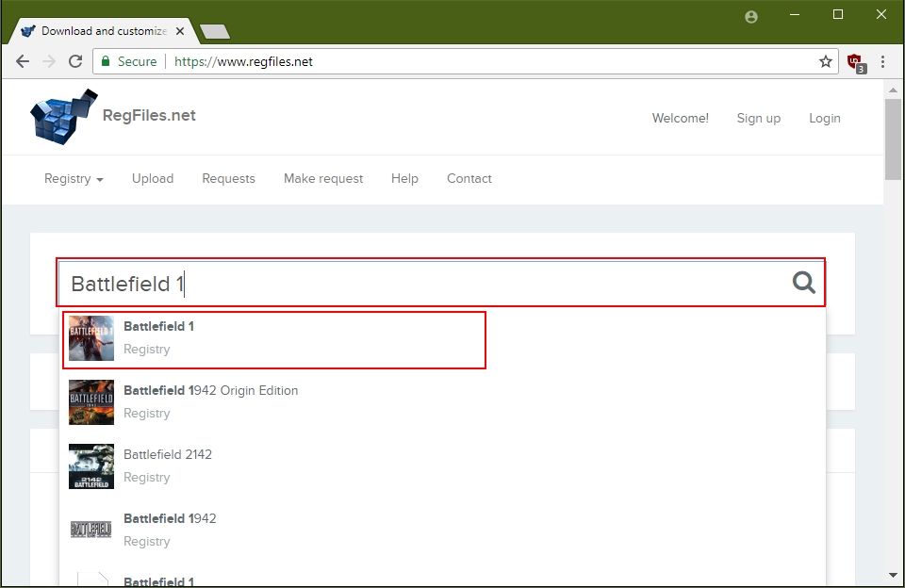This screenshot has width=905, height=588.
Task: Open the Sign up link
Action: [758, 118]
